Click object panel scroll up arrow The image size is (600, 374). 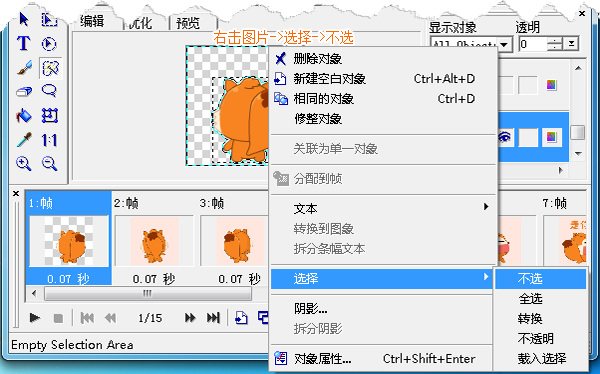[x=579, y=69]
